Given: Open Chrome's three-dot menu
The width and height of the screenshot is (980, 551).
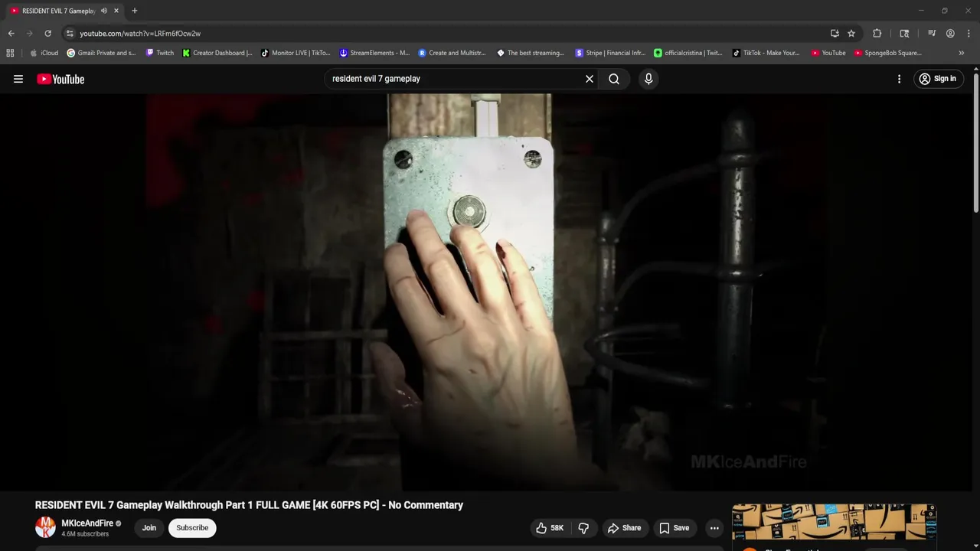Looking at the screenshot, I should pyautogui.click(x=969, y=34).
